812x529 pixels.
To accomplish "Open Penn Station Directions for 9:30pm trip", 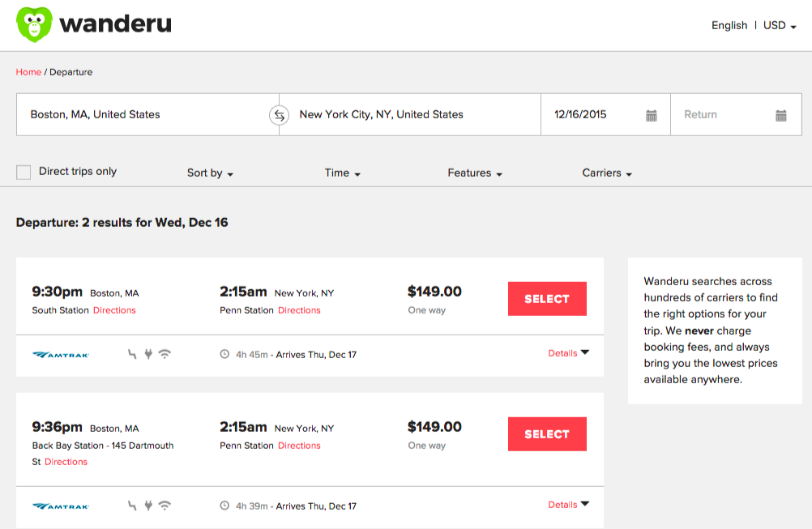I will coord(299,310).
